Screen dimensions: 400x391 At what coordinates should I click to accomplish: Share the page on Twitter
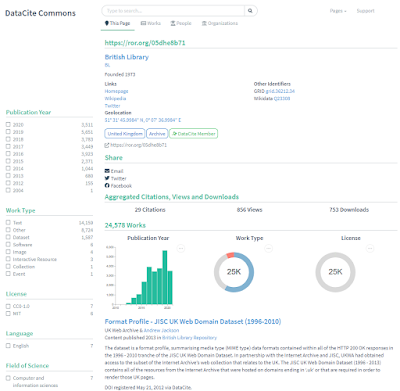click(x=115, y=178)
